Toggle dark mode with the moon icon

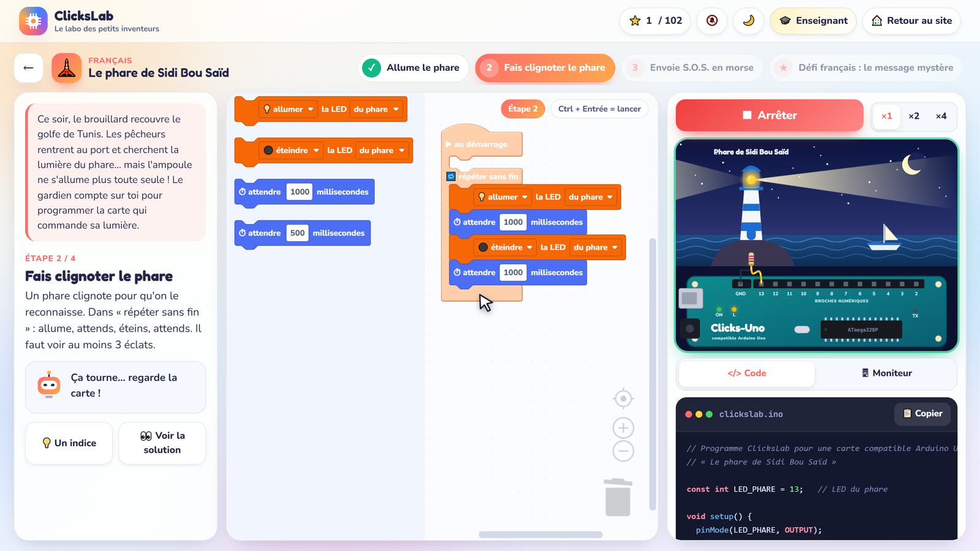[x=748, y=21]
